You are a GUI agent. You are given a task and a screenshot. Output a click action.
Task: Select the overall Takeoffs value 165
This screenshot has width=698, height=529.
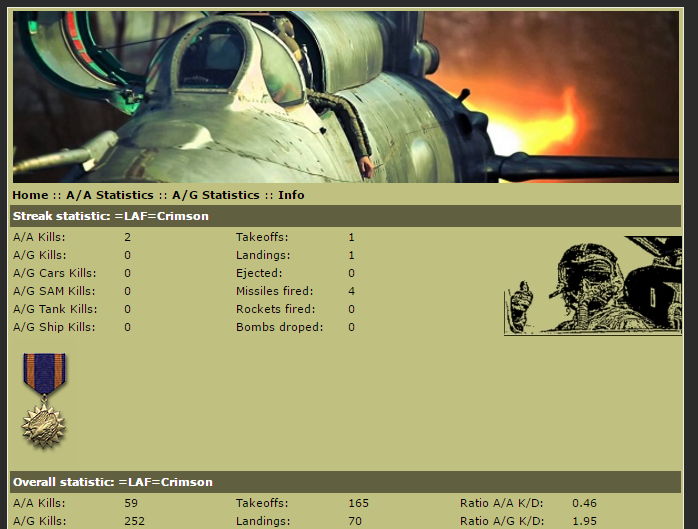pyautogui.click(x=358, y=503)
